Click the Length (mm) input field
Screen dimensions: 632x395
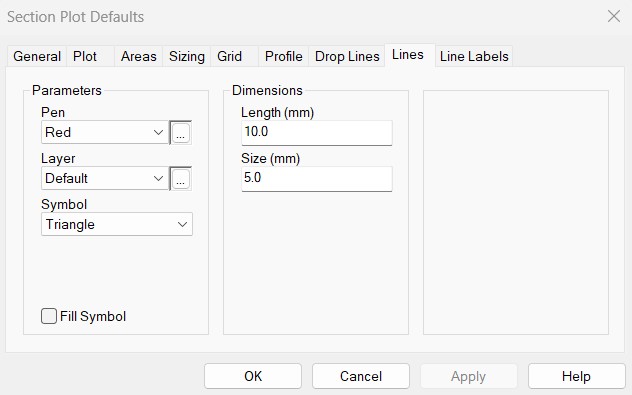(x=317, y=133)
